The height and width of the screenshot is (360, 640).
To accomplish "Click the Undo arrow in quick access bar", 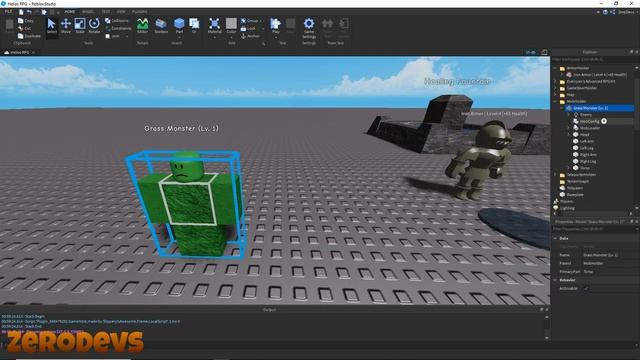I will click(29, 12).
